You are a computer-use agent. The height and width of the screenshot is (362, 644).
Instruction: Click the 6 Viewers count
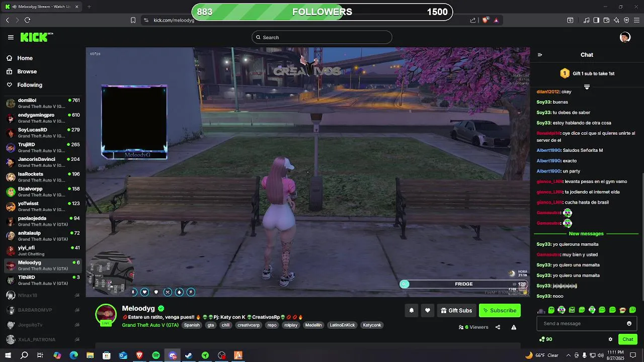click(x=473, y=327)
